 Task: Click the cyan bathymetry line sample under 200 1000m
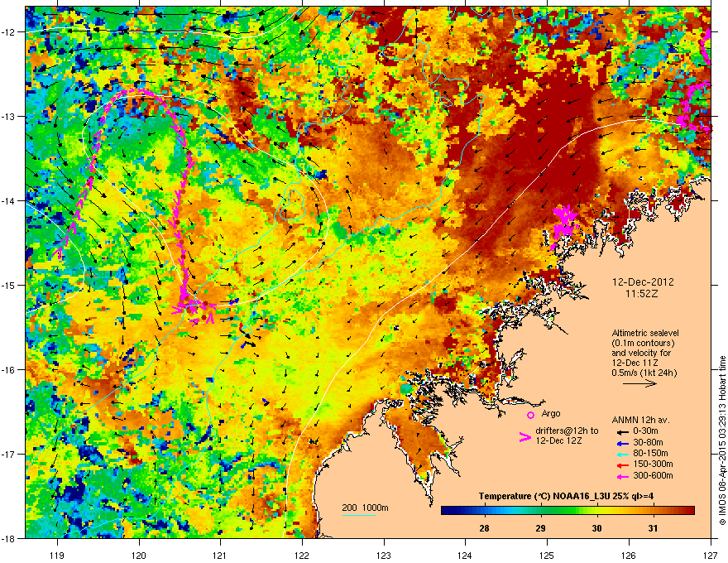359,515
